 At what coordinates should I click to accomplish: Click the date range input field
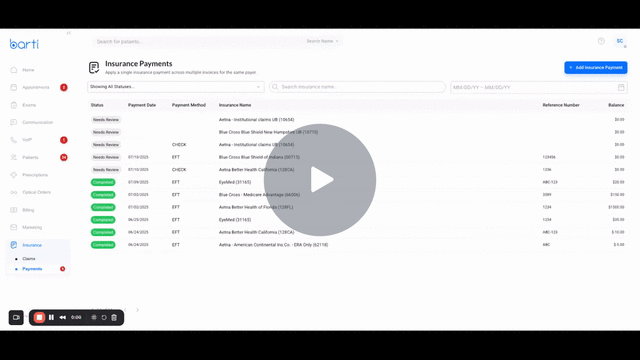pos(539,87)
